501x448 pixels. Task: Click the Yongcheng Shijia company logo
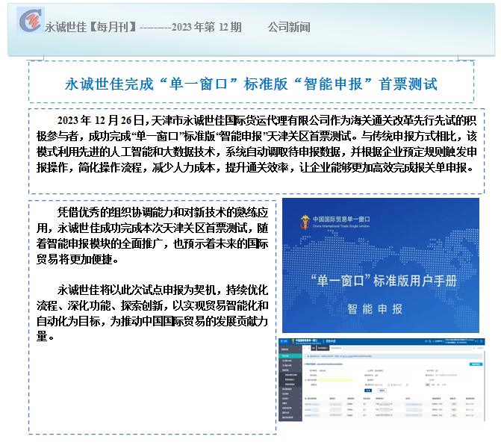click(29, 25)
